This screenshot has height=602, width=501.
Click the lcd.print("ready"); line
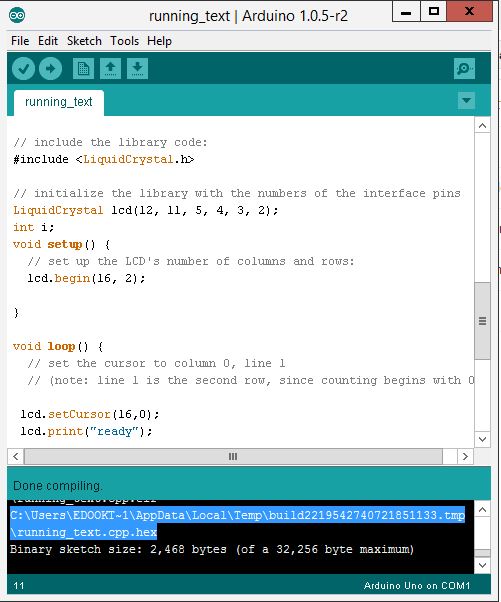point(86,431)
